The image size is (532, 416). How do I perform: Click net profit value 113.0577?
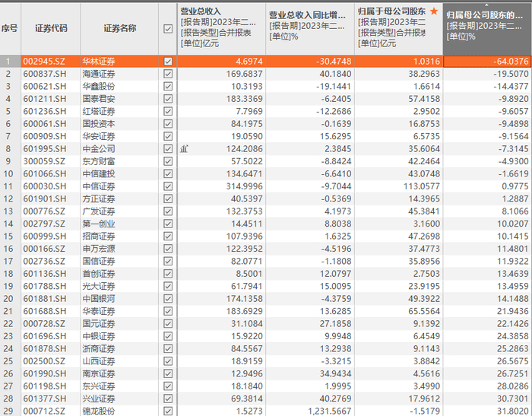422,186
